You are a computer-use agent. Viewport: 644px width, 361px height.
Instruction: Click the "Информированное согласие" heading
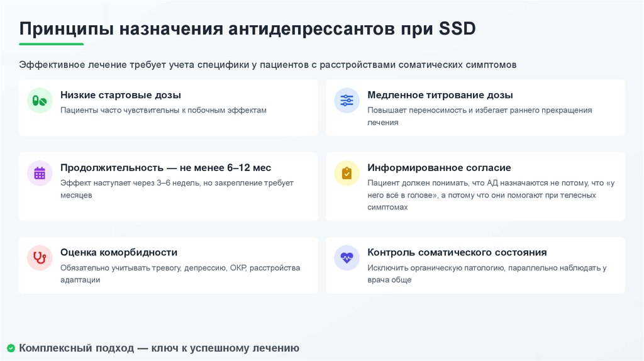[439, 168]
